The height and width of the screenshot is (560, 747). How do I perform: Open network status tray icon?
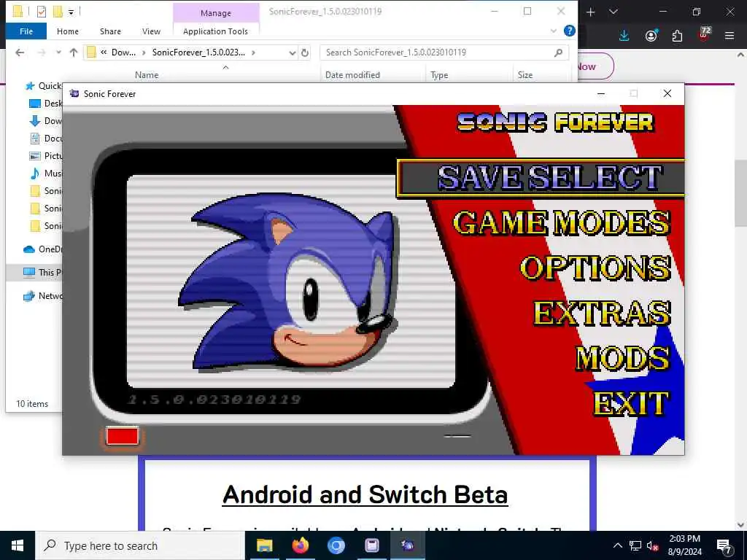click(635, 545)
